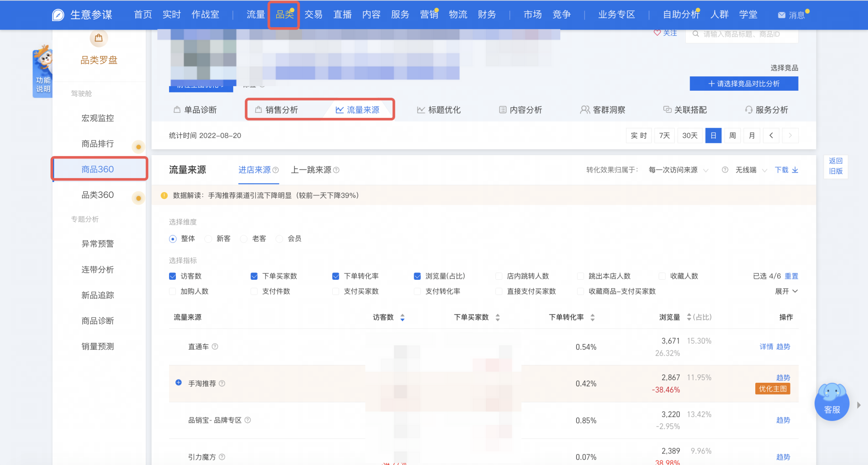Select the 会员 radio button
The image size is (868, 465).
click(279, 239)
